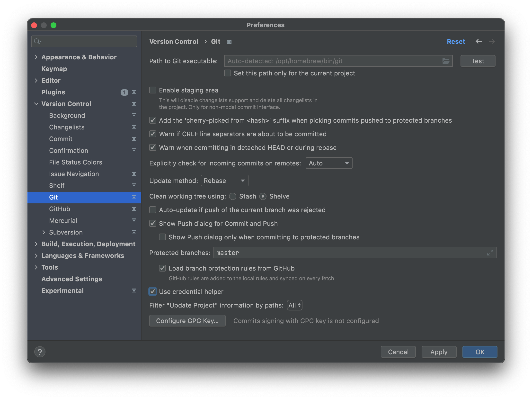Select the Stash radio button
Image resolution: width=532 pixels, height=399 pixels.
coord(233,196)
